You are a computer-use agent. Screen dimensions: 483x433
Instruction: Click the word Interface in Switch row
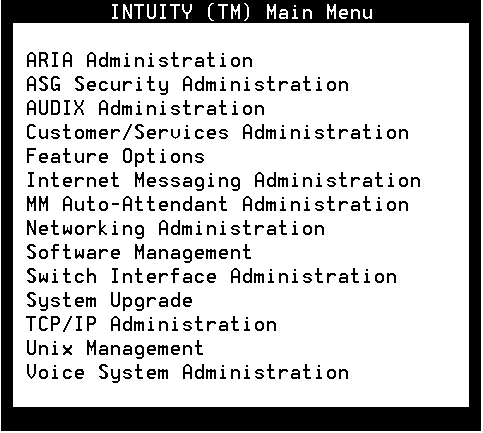pyautogui.click(x=163, y=276)
